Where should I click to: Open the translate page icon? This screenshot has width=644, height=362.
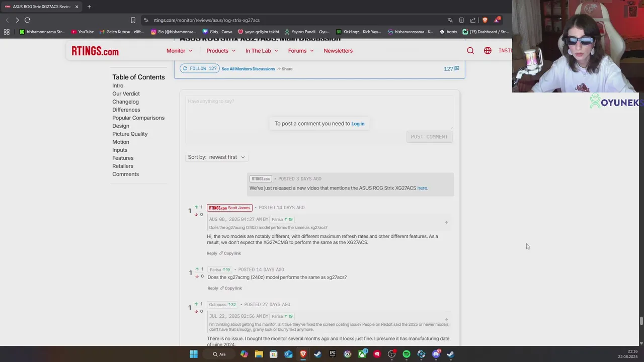coord(450,20)
